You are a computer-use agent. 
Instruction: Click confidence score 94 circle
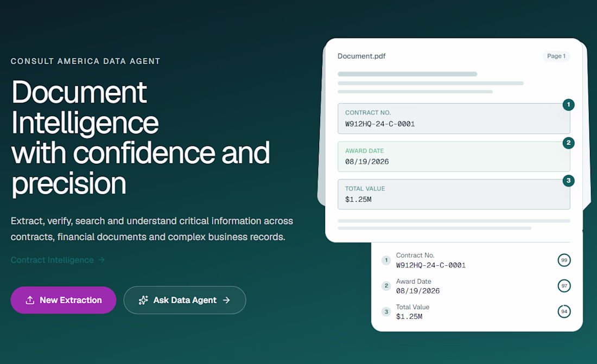(564, 311)
